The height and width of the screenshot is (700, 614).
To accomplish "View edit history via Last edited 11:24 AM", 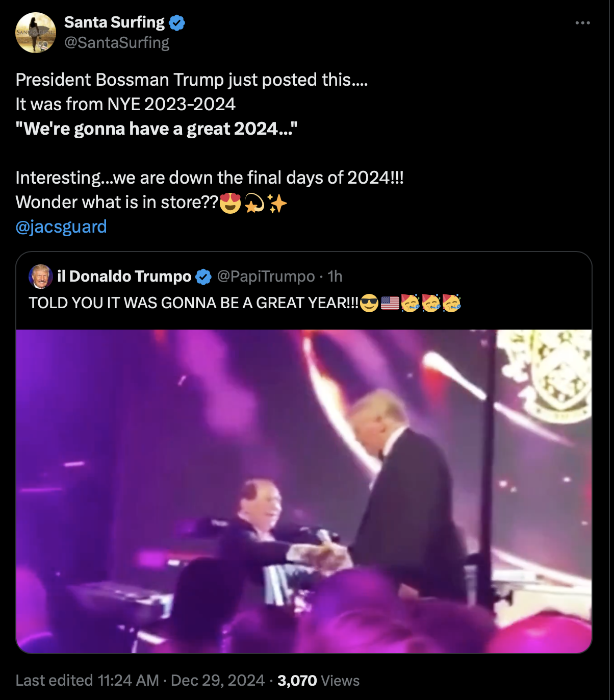I will pos(87,681).
